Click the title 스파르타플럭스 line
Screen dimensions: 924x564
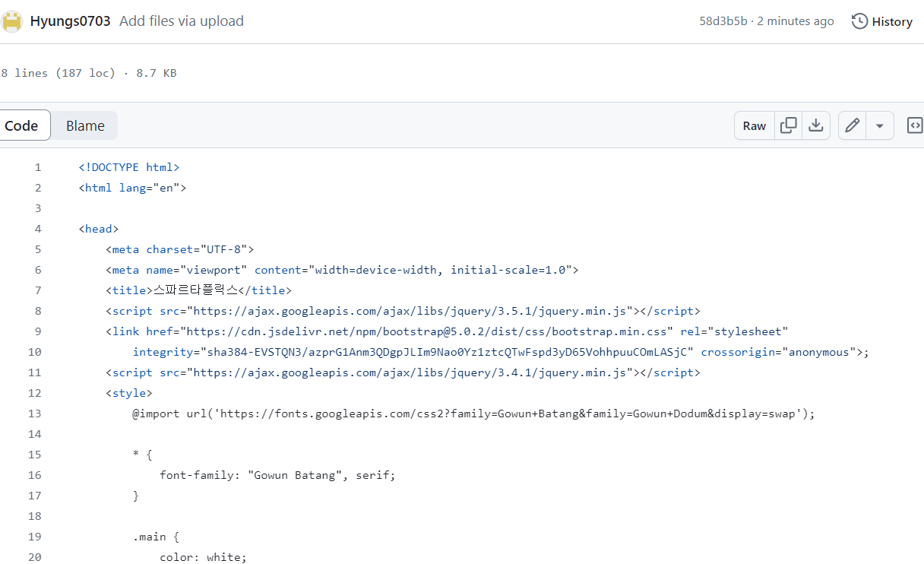[x=198, y=290]
